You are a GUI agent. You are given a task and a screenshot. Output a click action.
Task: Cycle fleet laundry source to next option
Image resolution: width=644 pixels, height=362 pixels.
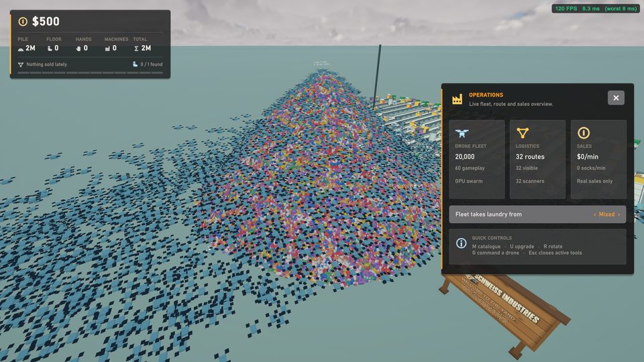click(x=619, y=215)
